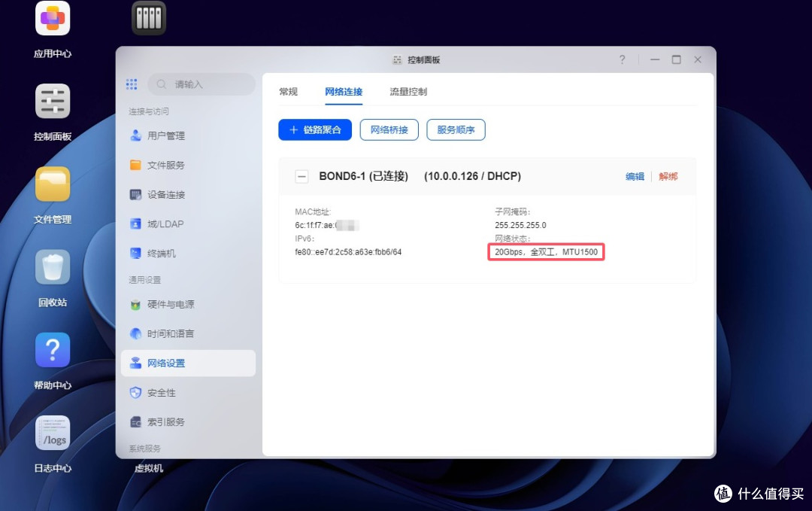Switch to the 常规 tab
Viewport: 812px width, 511px height.
click(289, 92)
